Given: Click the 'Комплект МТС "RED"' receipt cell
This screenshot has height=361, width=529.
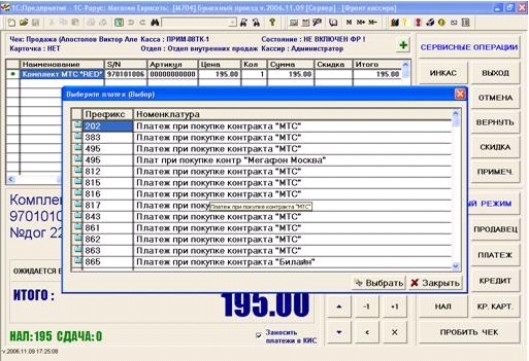Looking at the screenshot, I should click(x=62, y=74).
